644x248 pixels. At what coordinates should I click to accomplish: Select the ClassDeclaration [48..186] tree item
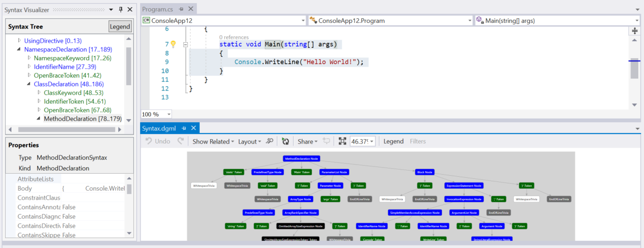(68, 84)
